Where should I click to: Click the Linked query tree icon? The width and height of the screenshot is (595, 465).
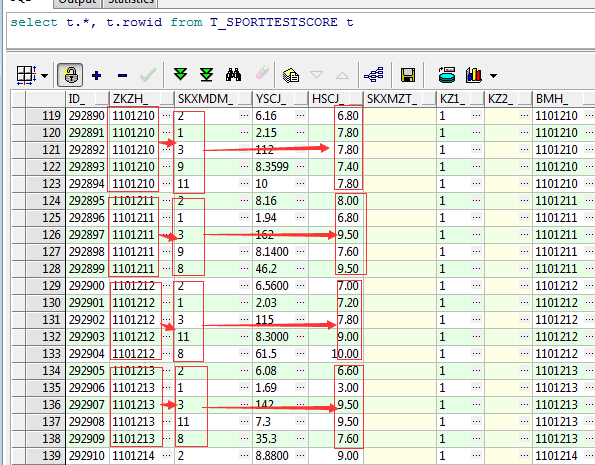tap(374, 75)
